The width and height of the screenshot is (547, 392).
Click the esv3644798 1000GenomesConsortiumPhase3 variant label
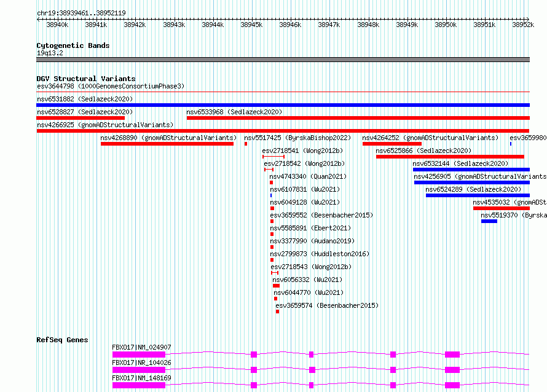111,86
